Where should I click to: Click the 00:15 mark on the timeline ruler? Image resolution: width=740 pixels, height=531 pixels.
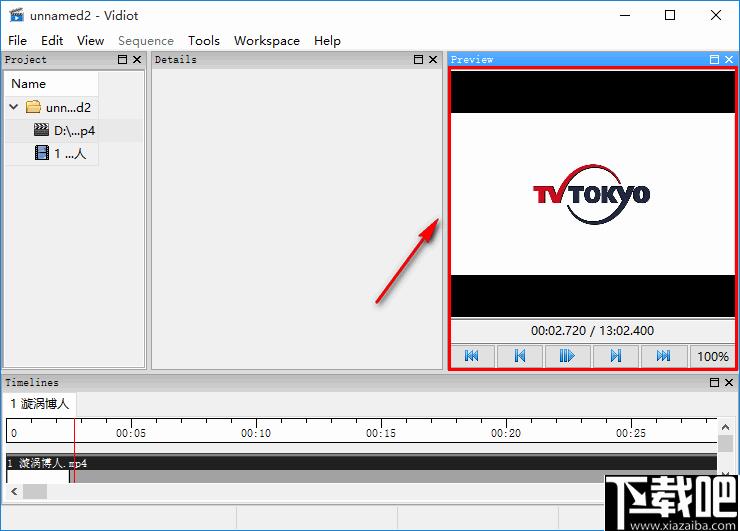[381, 433]
